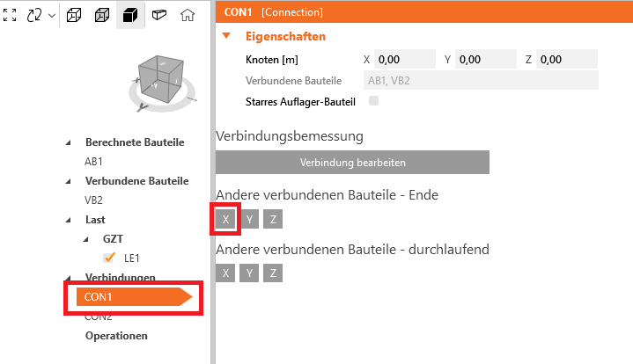Click the zoom to fit icon
The height and width of the screenshot is (364, 633).
10,15
